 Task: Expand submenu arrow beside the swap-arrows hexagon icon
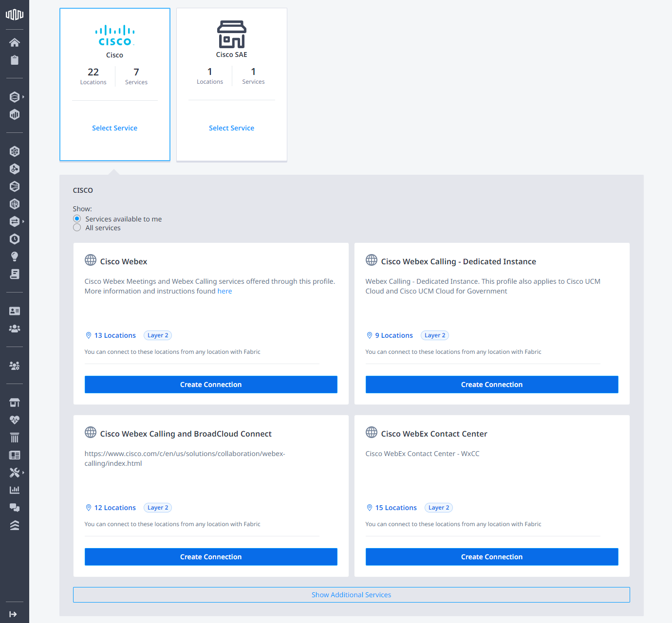[x=23, y=221]
